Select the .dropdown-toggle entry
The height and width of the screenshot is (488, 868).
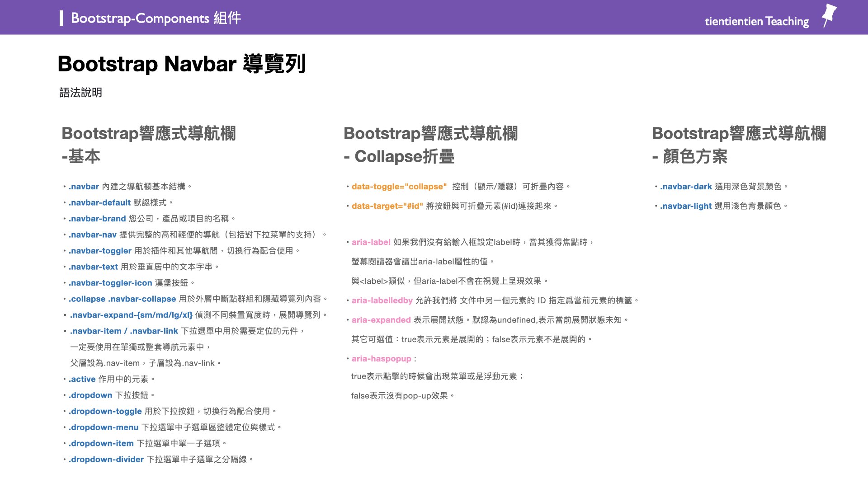point(104,411)
